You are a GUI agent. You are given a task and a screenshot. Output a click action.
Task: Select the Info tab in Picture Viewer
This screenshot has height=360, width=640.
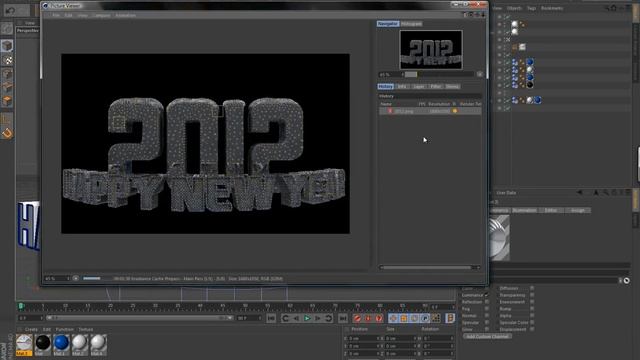click(402, 87)
